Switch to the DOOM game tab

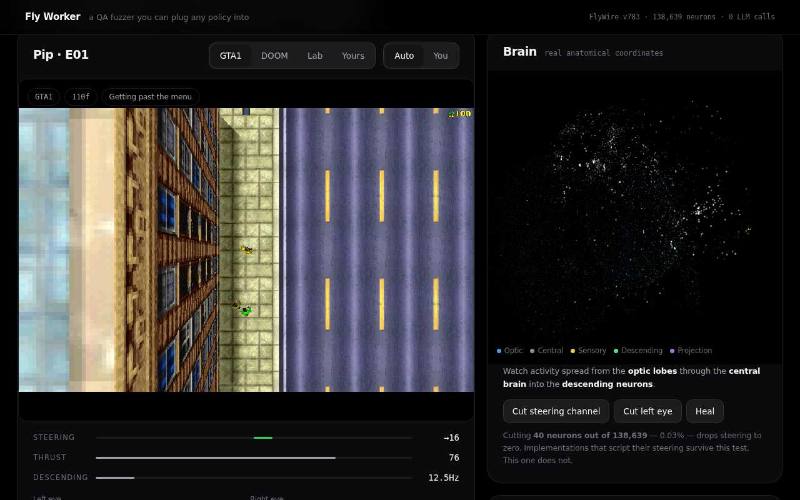(x=274, y=56)
